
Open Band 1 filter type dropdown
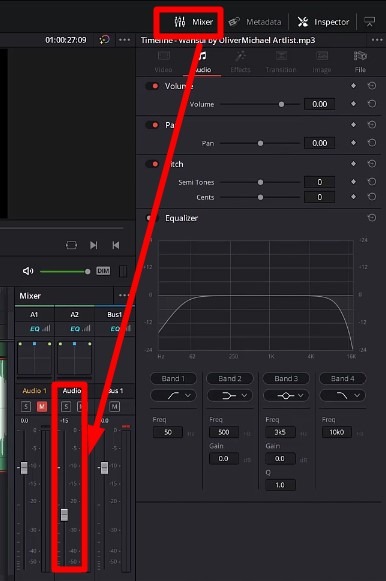click(173, 395)
